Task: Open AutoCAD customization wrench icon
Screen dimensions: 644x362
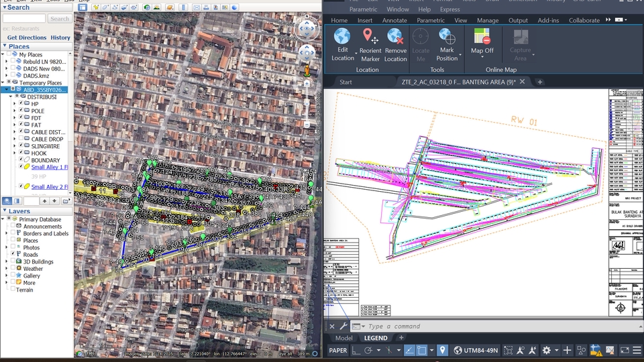Action: pyautogui.click(x=343, y=326)
